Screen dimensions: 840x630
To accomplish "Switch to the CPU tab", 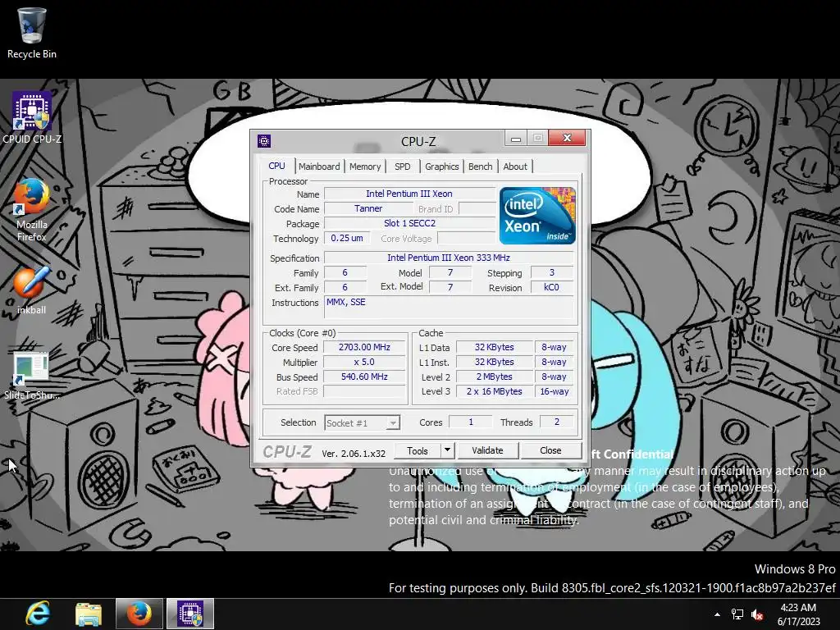I will pyautogui.click(x=276, y=166).
